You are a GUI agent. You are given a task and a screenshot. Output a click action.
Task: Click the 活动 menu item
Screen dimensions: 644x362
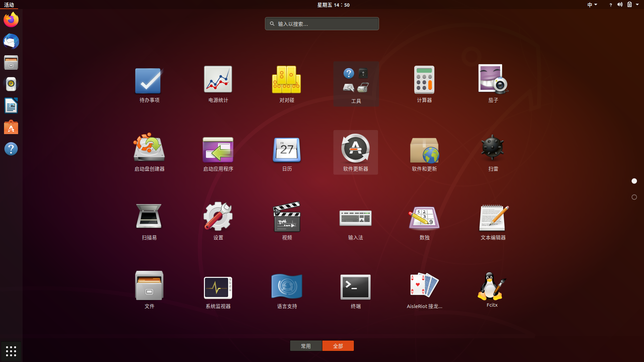9,5
